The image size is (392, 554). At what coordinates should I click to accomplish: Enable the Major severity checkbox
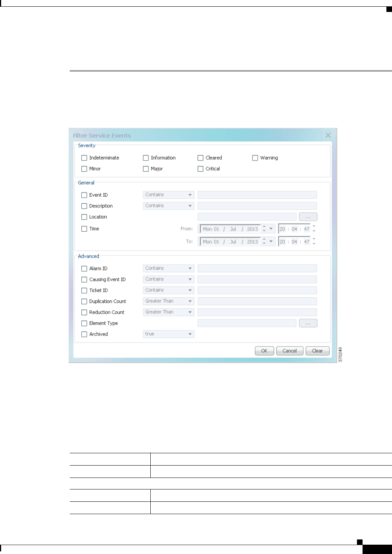click(146, 169)
